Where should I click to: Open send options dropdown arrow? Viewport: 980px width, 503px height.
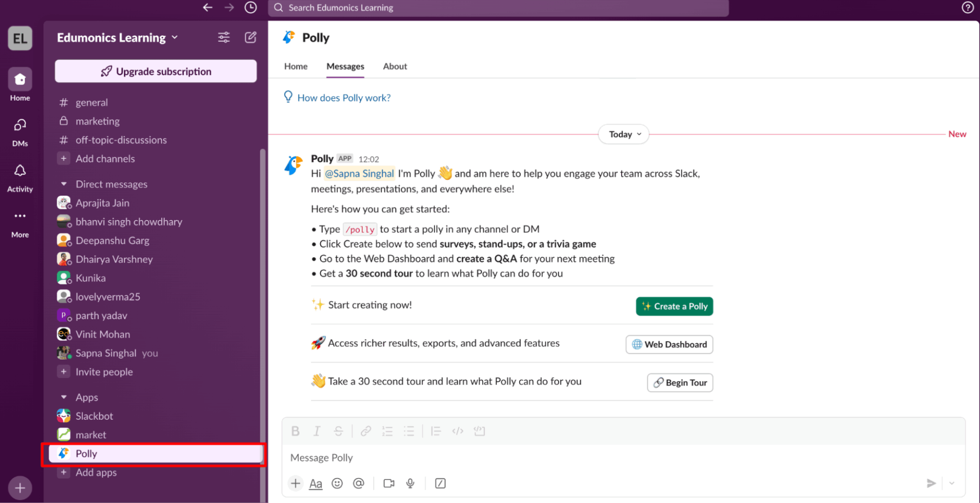coord(952,483)
